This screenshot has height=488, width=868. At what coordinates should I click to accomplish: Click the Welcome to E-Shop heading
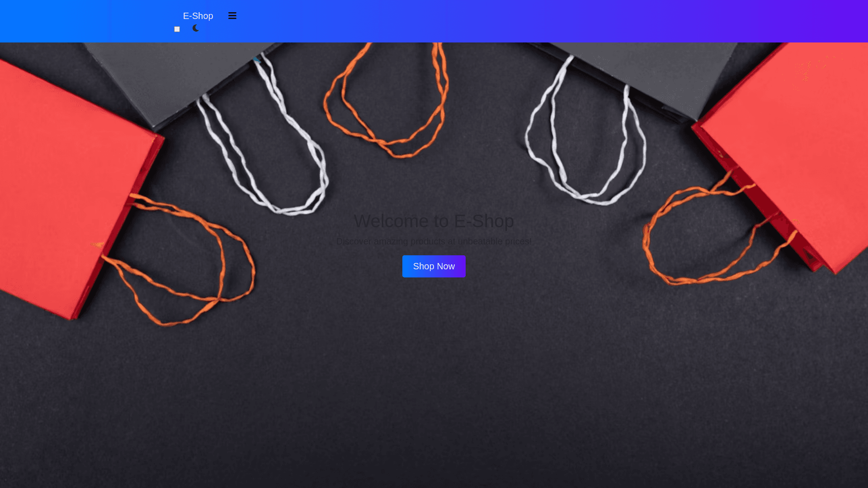434,221
